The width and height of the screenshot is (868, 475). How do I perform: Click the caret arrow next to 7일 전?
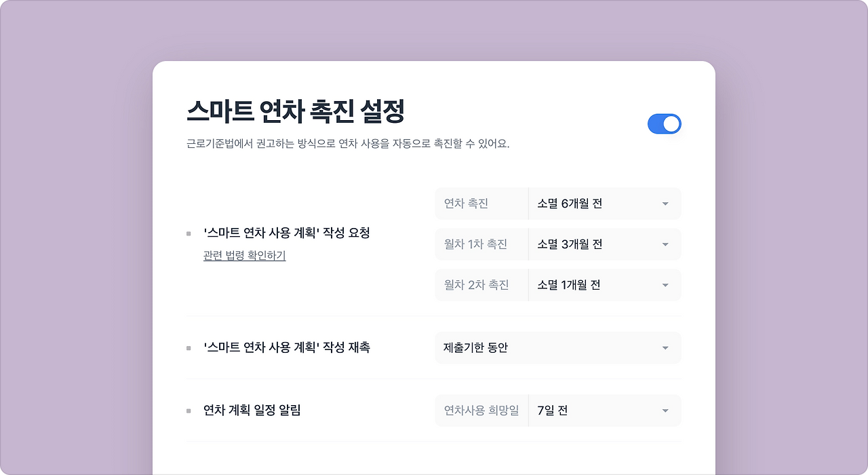665,411
